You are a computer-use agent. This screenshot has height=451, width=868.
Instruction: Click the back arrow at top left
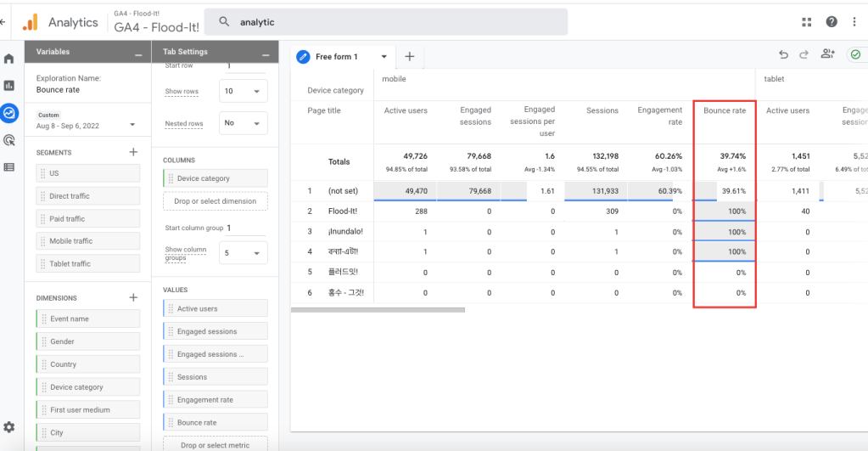3,22
